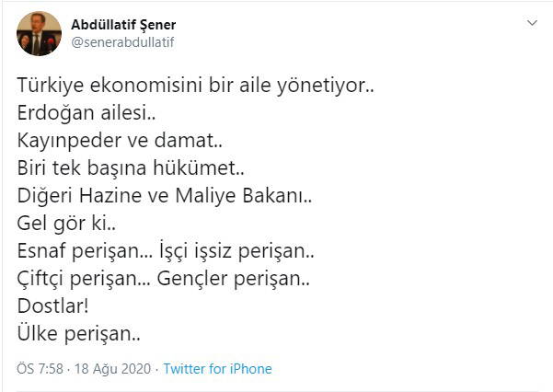Viewport: 553px width, 392px height.
Task: Click the word Türkiye in the tweet
Action: coord(50,86)
